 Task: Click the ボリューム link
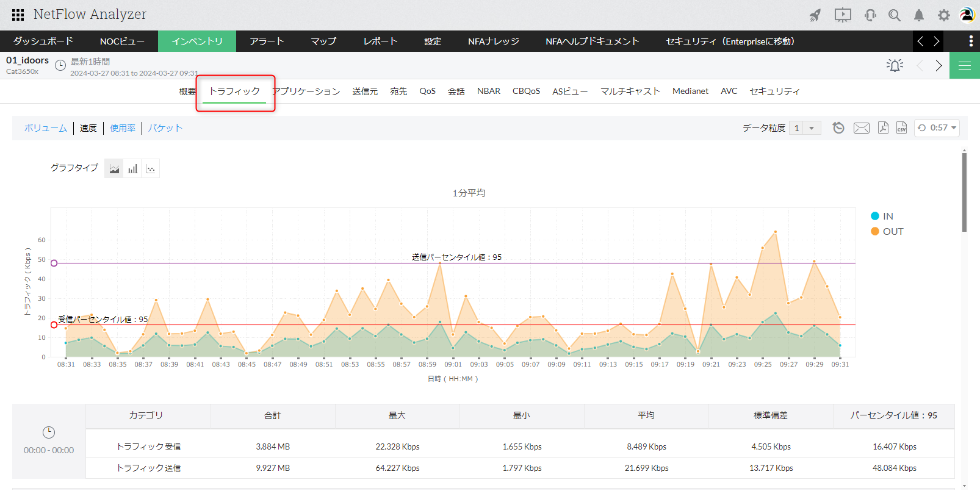tap(46, 128)
